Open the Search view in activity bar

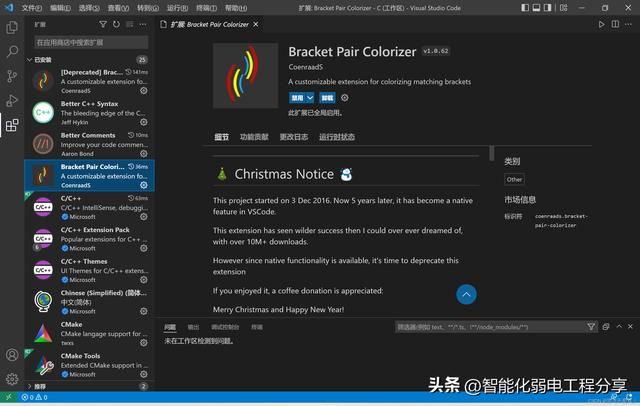pyautogui.click(x=11, y=51)
